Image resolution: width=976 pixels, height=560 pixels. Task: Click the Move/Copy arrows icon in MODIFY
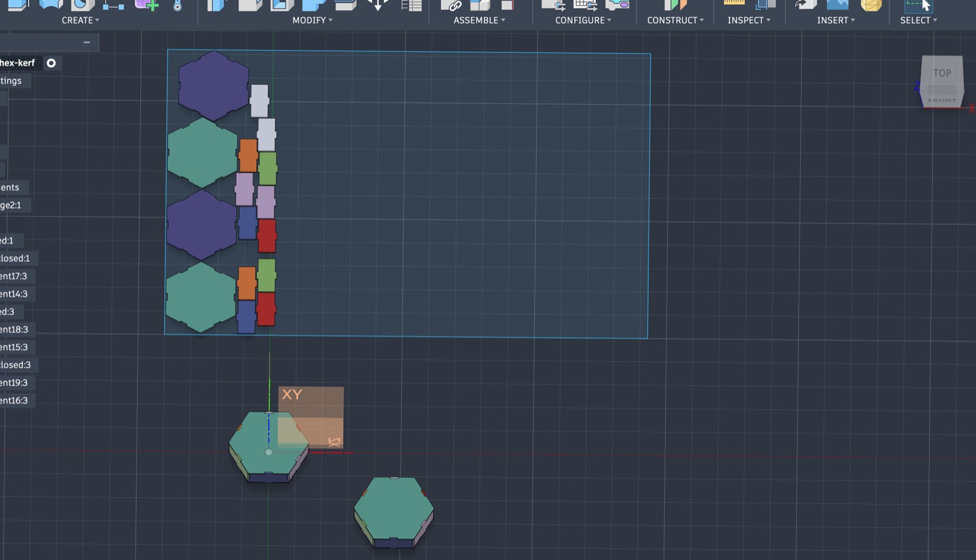coord(378,5)
